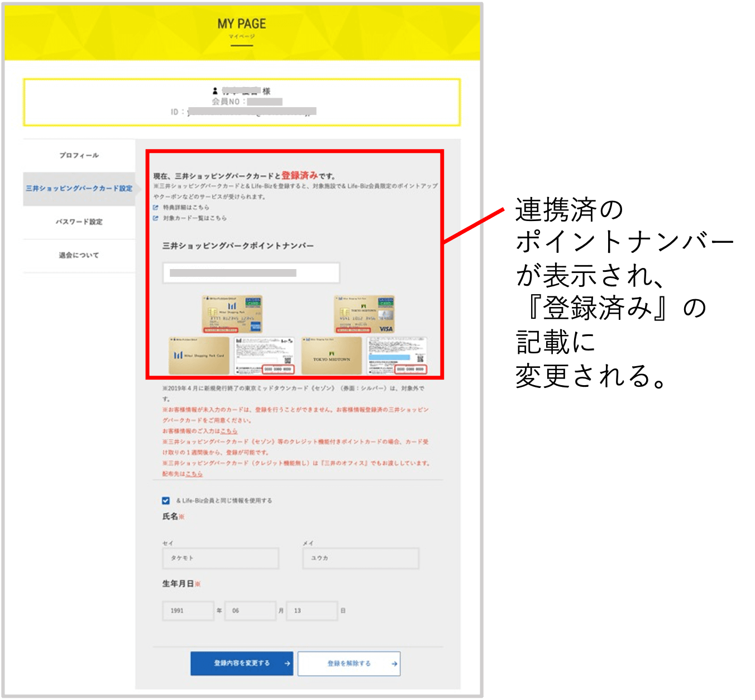Click the card-back image beside Mitsui Shopping Park Card

(x=264, y=355)
